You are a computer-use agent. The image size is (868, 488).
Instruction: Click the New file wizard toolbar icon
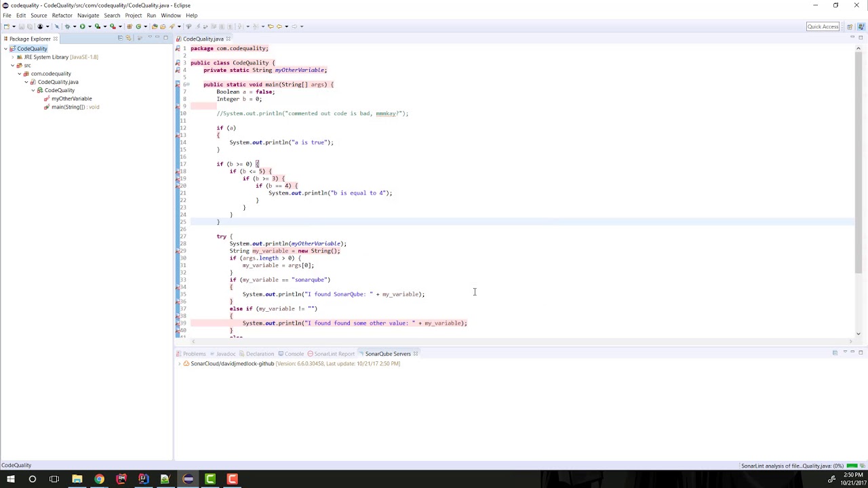point(6,26)
